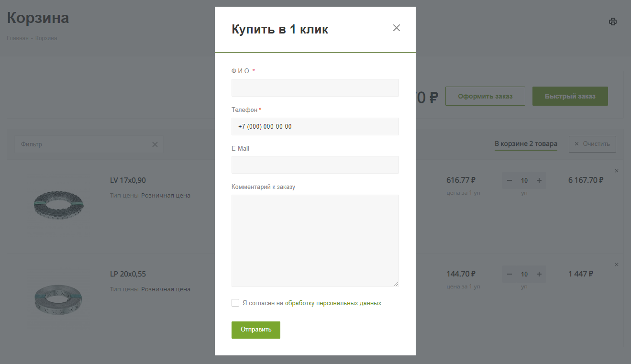
Task: Select the 'В корзине 2 товара' tab
Action: [526, 144]
